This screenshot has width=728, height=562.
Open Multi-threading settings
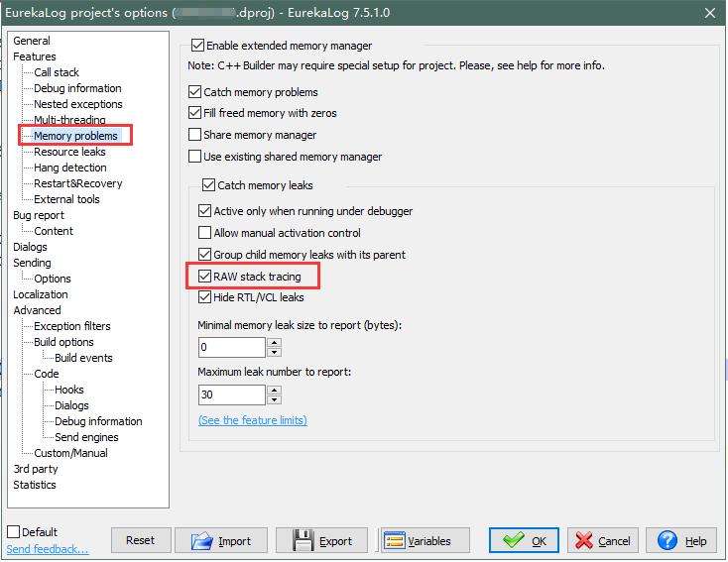pyautogui.click(x=69, y=120)
